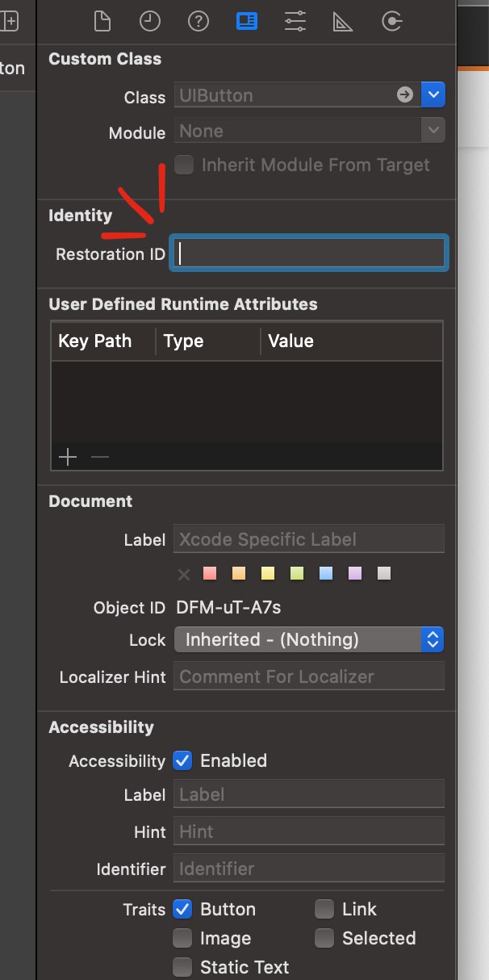Open the File inspector
The image size is (489, 980).
pos(102,21)
